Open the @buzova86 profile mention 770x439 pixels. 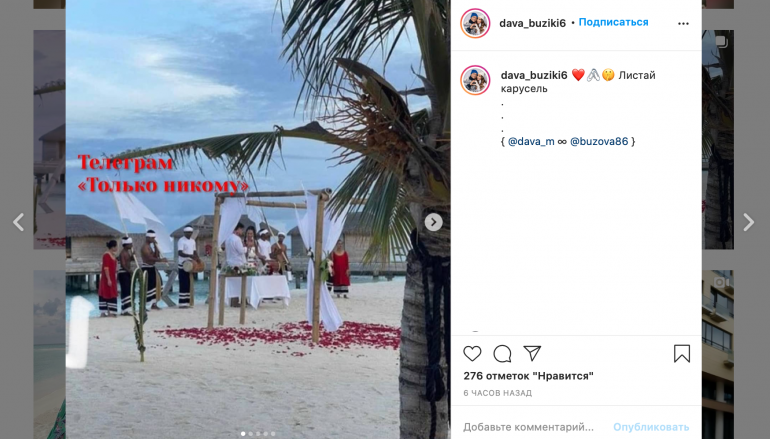(x=599, y=141)
